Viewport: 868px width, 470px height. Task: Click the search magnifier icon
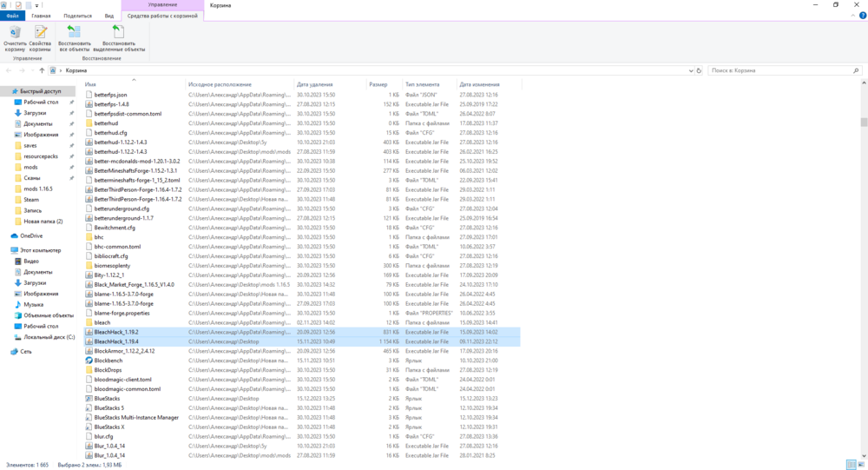point(856,70)
